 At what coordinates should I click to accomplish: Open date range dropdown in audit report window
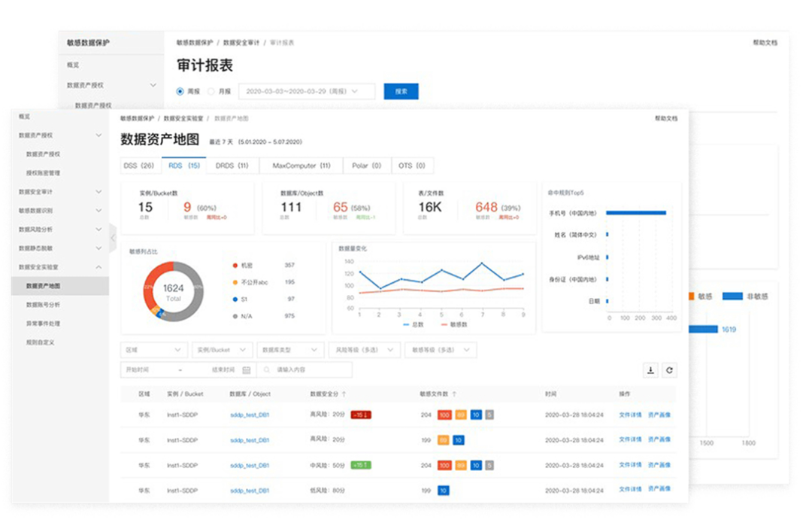click(x=307, y=91)
